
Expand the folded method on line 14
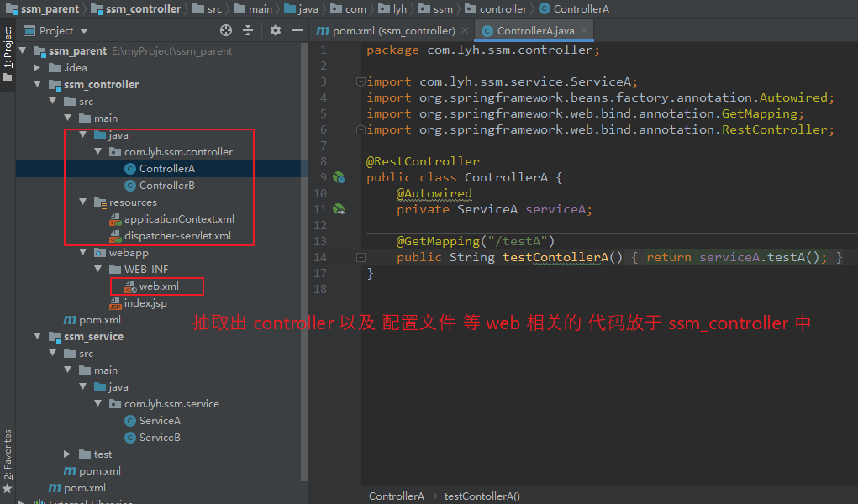[361, 257]
